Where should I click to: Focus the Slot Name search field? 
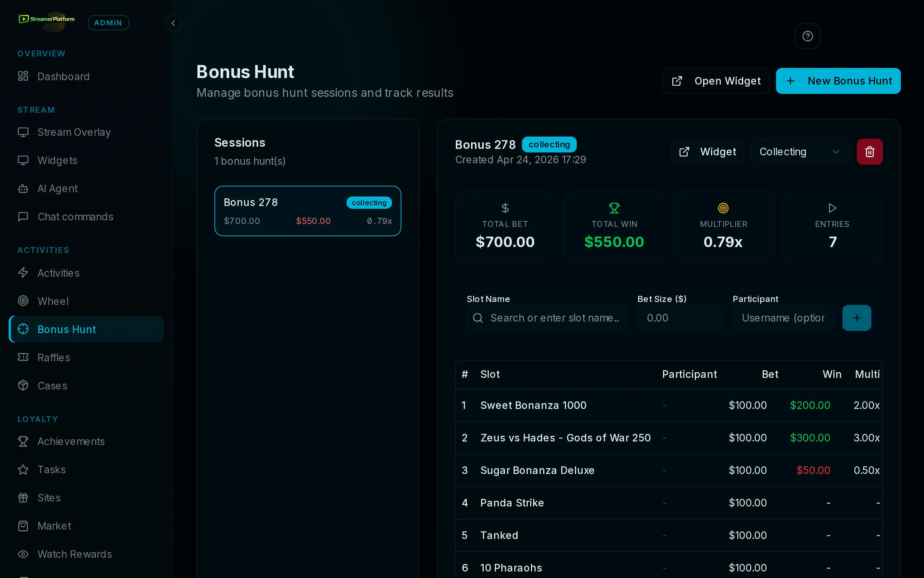pyautogui.click(x=547, y=318)
